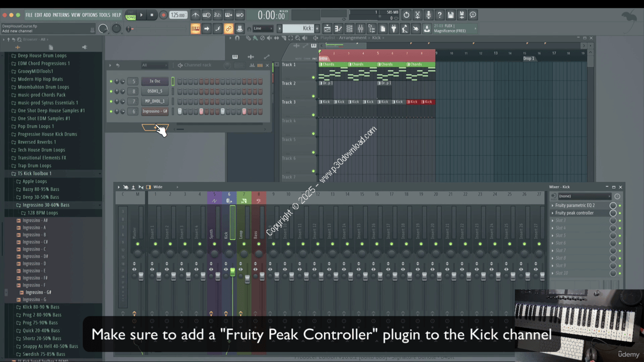Open the mixer Wide layout dropdown

click(x=166, y=187)
